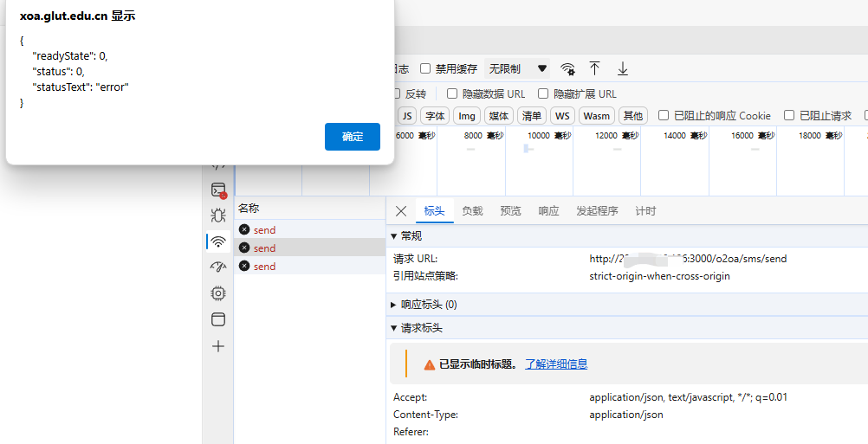Click the Accept header value
This screenshot has height=444, width=868.
coord(688,397)
